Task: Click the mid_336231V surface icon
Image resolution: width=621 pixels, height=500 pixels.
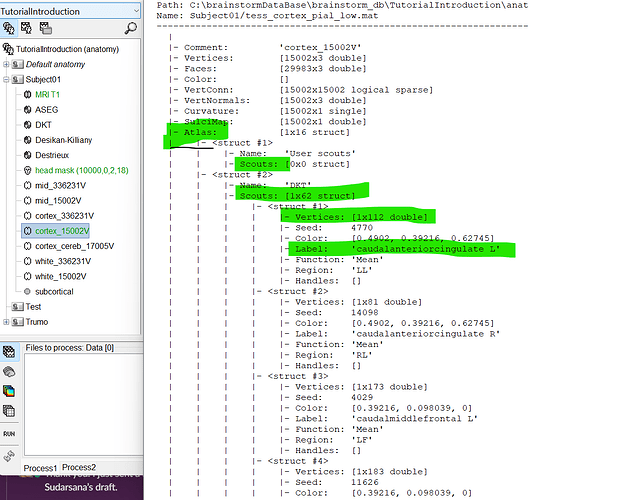Action: [27, 185]
